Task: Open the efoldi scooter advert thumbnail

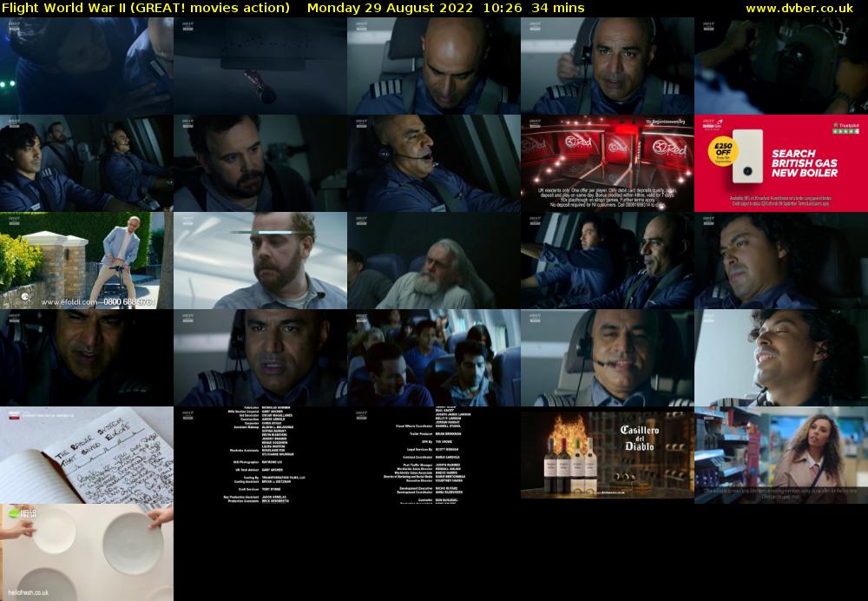Action: (x=86, y=261)
